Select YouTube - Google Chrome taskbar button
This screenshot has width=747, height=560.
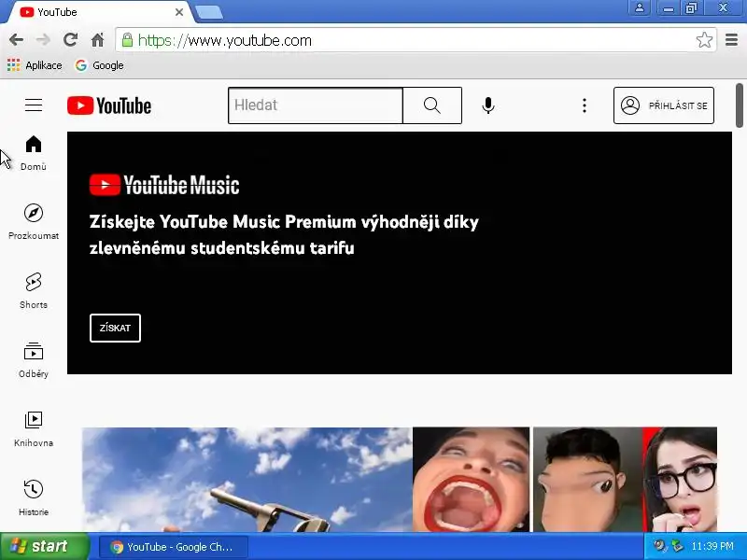pyautogui.click(x=174, y=547)
